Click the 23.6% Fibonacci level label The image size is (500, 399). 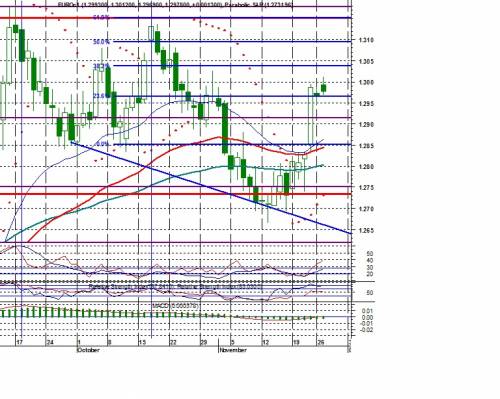point(102,96)
